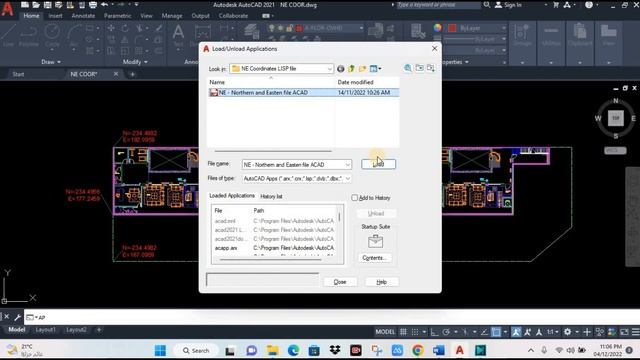
Task: Open Google Chrome from the taskbar
Action: coord(418,350)
